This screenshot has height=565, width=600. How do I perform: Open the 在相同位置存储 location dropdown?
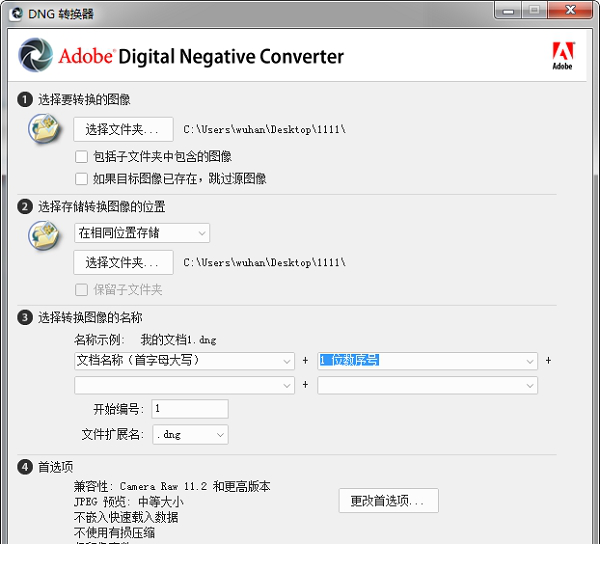(x=142, y=233)
